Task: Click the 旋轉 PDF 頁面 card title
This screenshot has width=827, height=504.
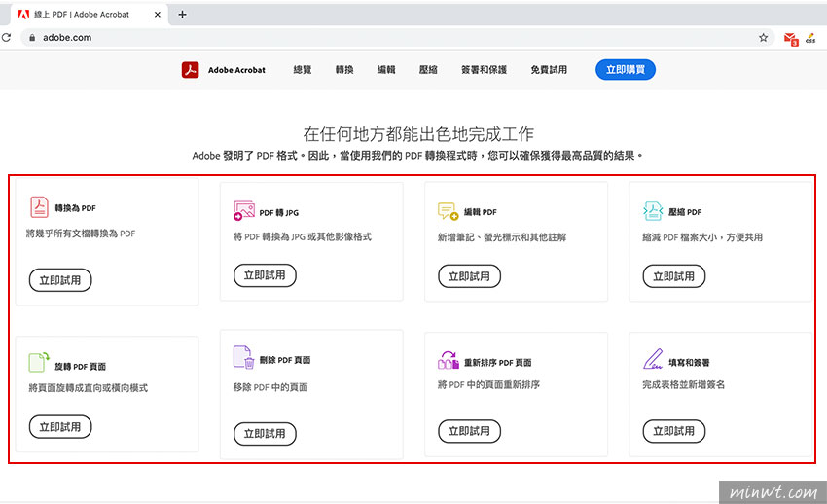Action: pos(80,367)
